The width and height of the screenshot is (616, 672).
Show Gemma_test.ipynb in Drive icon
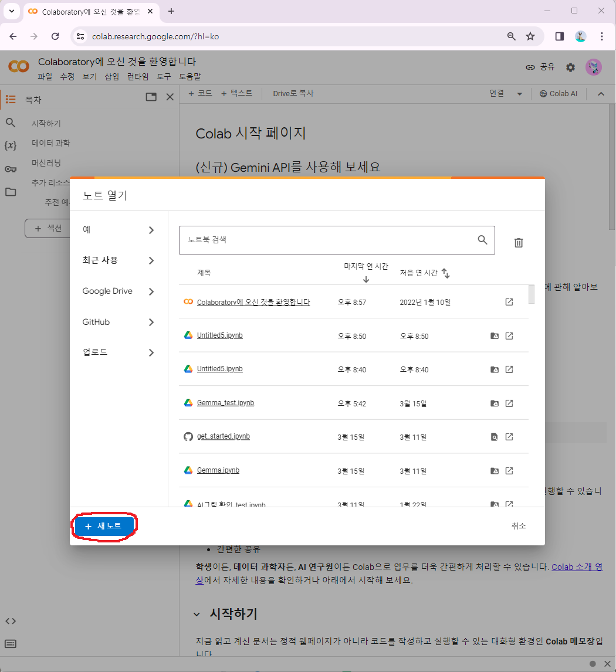pos(494,403)
